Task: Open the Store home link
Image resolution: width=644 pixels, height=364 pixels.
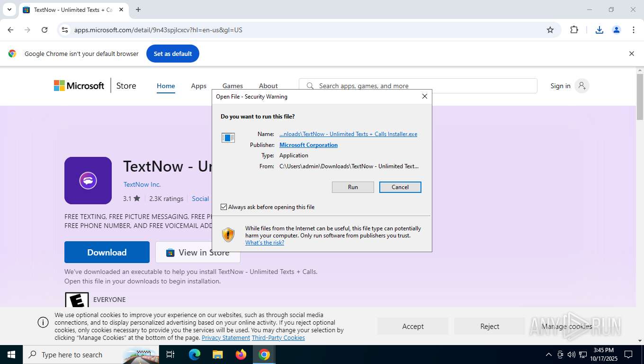Action: click(x=126, y=86)
